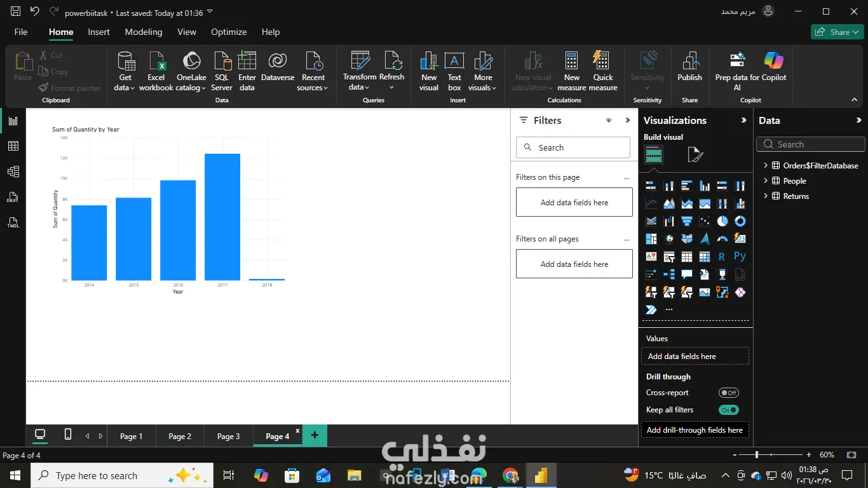Click Quick measure in the ribbon

pos(603,71)
